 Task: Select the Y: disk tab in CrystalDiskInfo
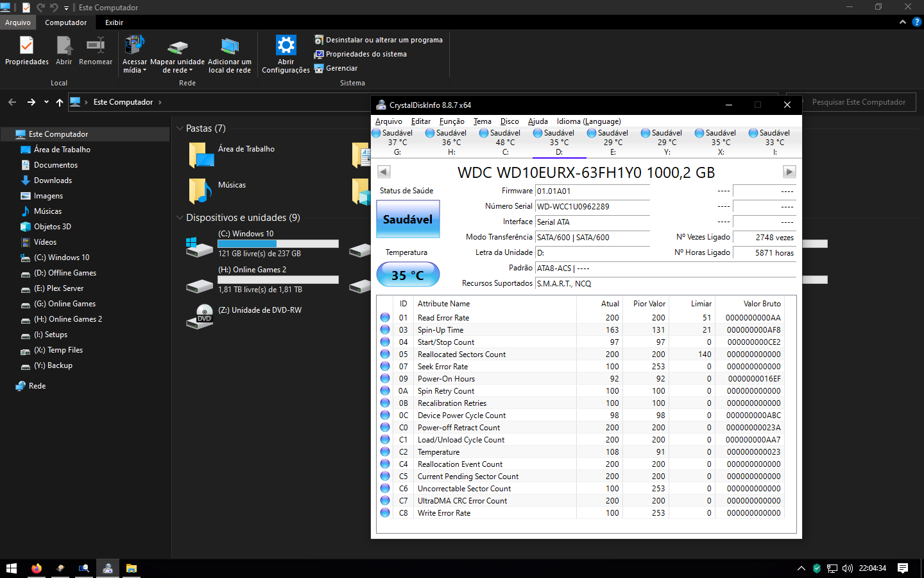pos(667,142)
